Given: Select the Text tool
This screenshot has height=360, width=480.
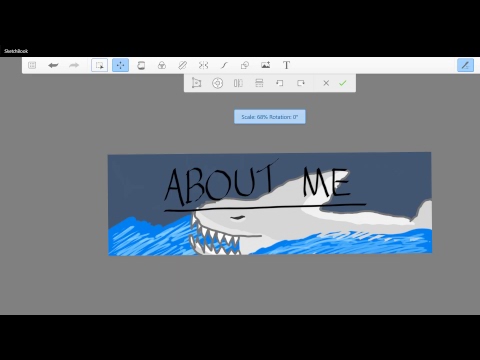Looking at the screenshot, I should coord(286,65).
